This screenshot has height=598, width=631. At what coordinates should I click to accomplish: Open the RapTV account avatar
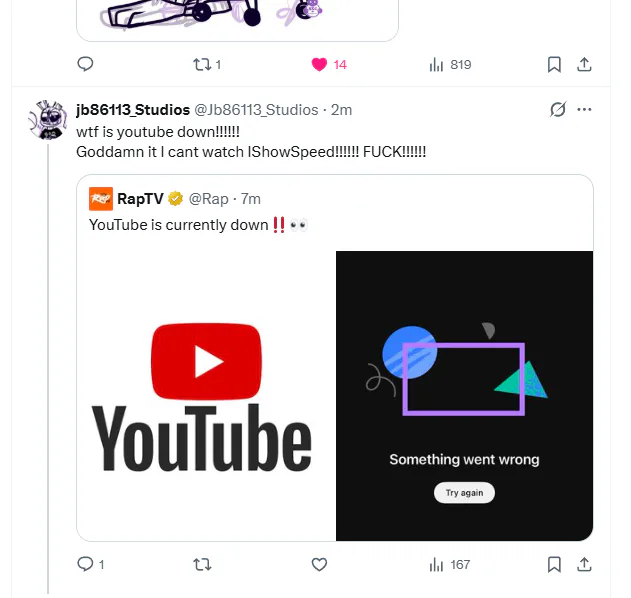pyautogui.click(x=100, y=198)
